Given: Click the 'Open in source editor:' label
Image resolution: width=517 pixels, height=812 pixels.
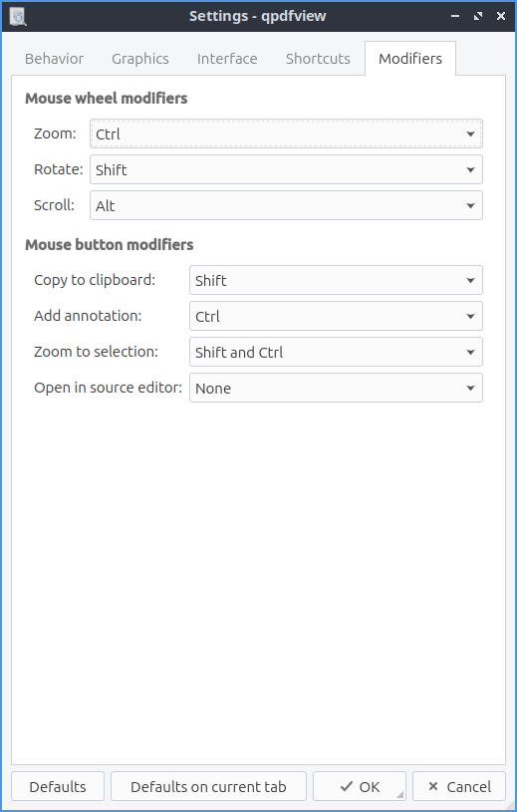Looking at the screenshot, I should [109, 388].
